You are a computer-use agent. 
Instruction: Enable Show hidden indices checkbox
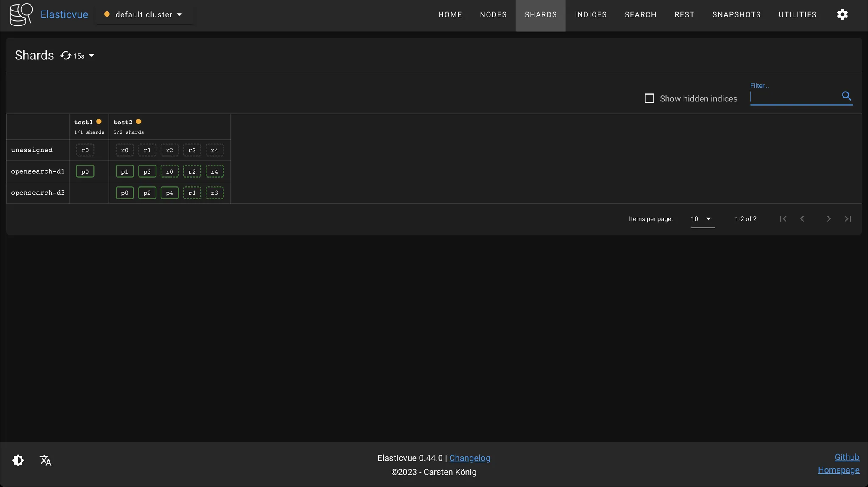point(649,98)
